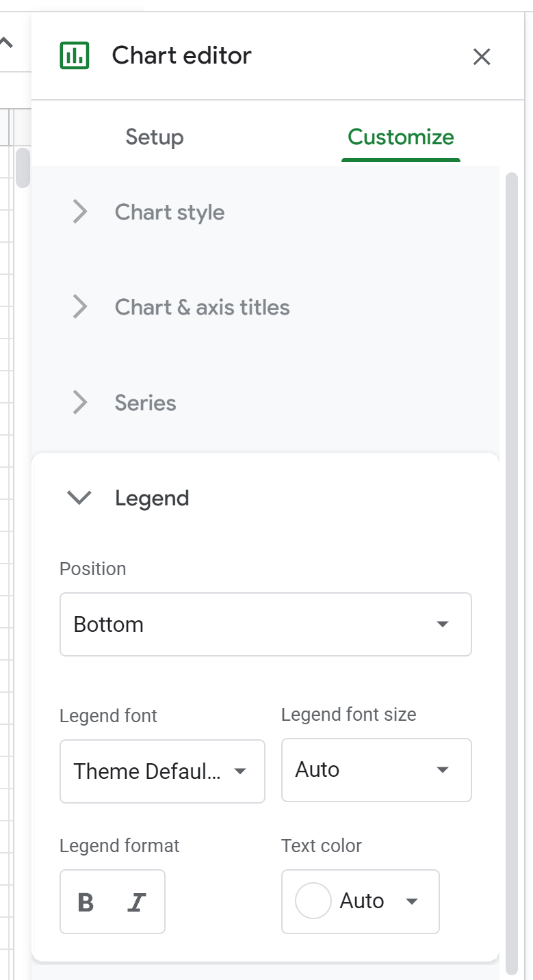533x980 pixels.
Task: Click the collapse arrow at top left
Action: (6, 42)
